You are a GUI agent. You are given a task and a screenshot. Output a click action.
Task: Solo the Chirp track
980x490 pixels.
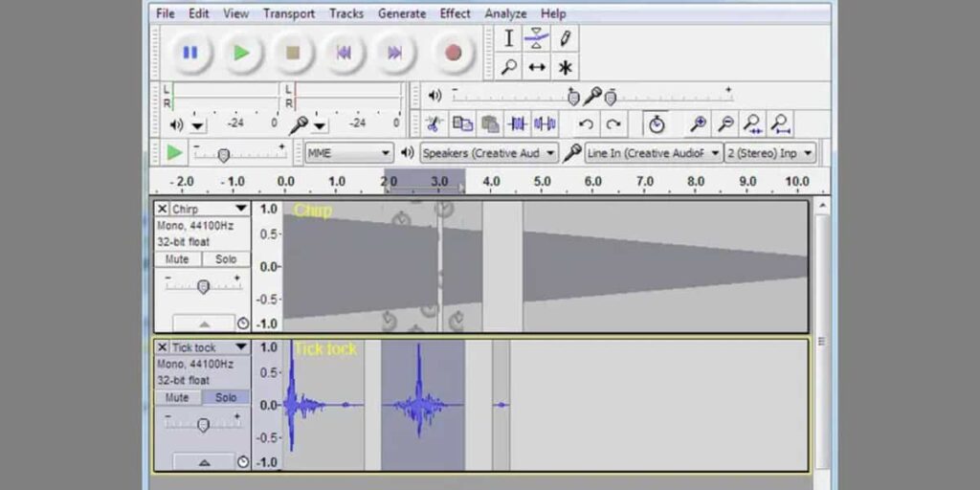pyautogui.click(x=226, y=258)
